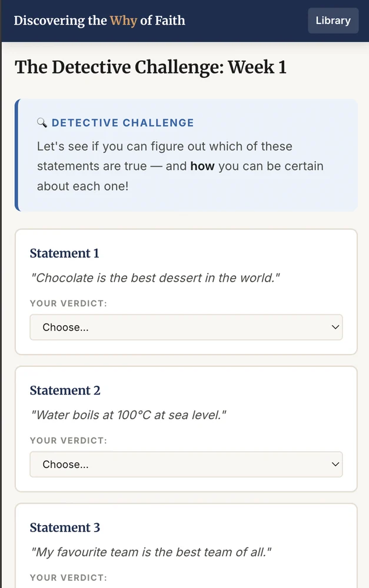Open Statement 1 verdict Choose... dropdown
This screenshot has width=369, height=588.
[x=186, y=328]
